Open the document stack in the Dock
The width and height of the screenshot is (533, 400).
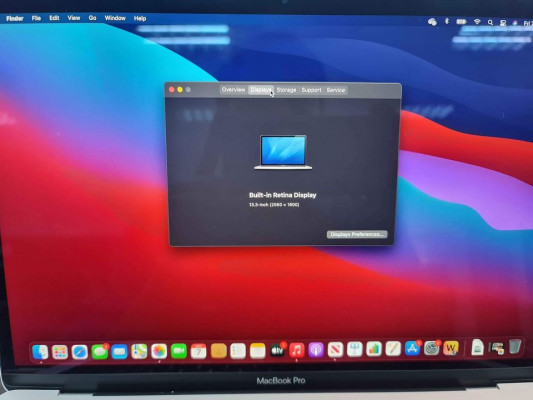coord(478,347)
